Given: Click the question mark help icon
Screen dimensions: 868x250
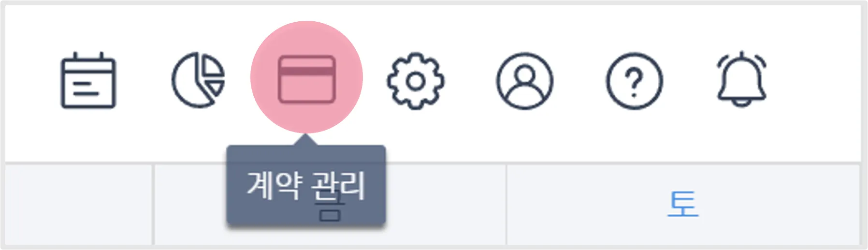Looking at the screenshot, I should tap(634, 81).
